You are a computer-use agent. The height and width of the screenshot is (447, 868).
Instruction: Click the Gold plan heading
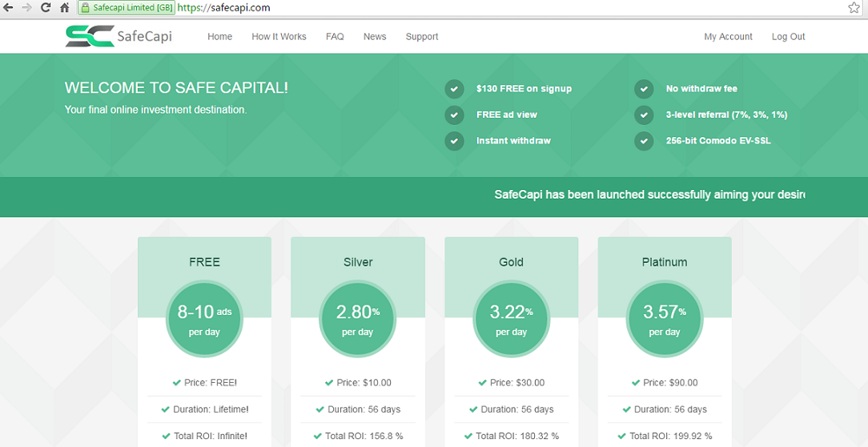(511, 262)
